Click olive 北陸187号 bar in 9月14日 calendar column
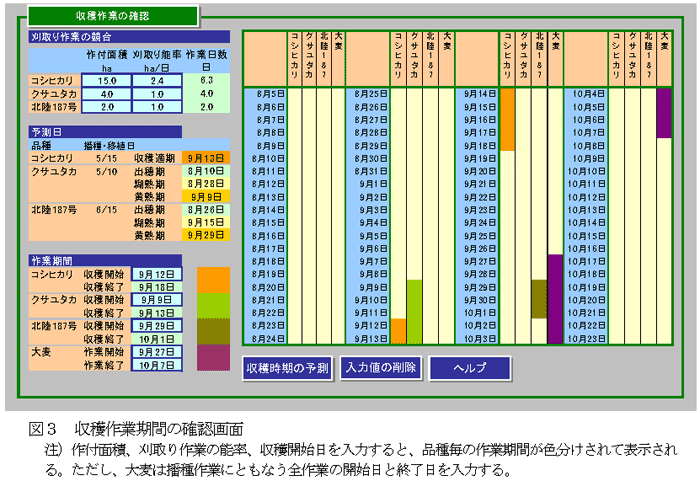 tap(539, 299)
